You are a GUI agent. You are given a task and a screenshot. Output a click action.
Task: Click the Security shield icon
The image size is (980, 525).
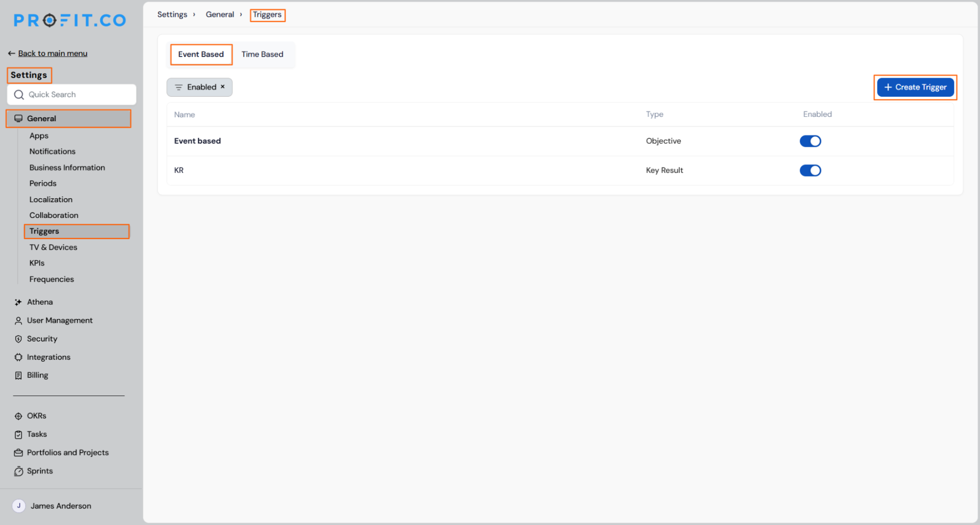pos(18,339)
